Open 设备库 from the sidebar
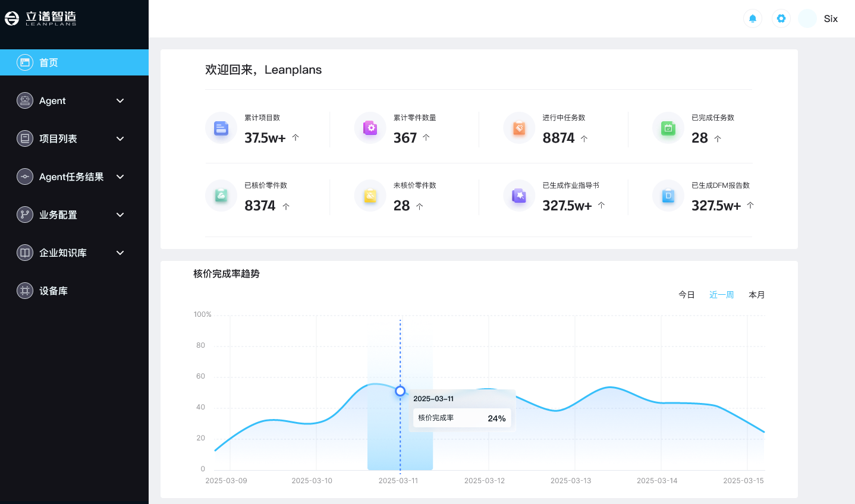Image resolution: width=855 pixels, height=504 pixels. click(54, 291)
